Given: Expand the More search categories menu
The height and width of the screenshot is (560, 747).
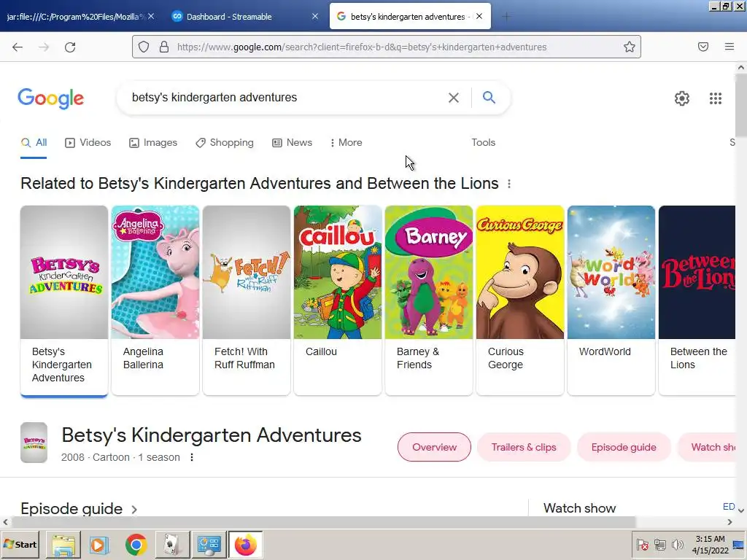Looking at the screenshot, I should click(347, 142).
